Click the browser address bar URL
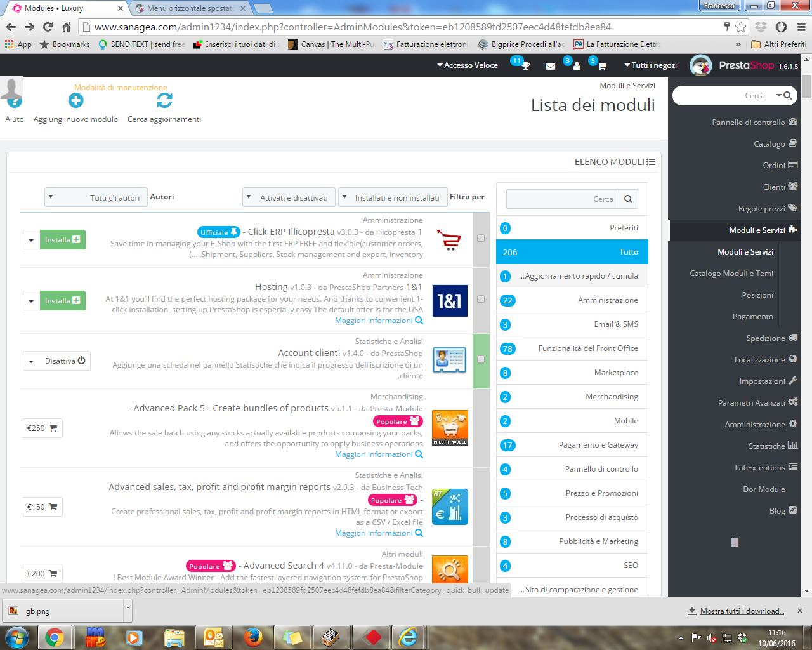This screenshot has height=650, width=812. pyautogui.click(x=353, y=27)
